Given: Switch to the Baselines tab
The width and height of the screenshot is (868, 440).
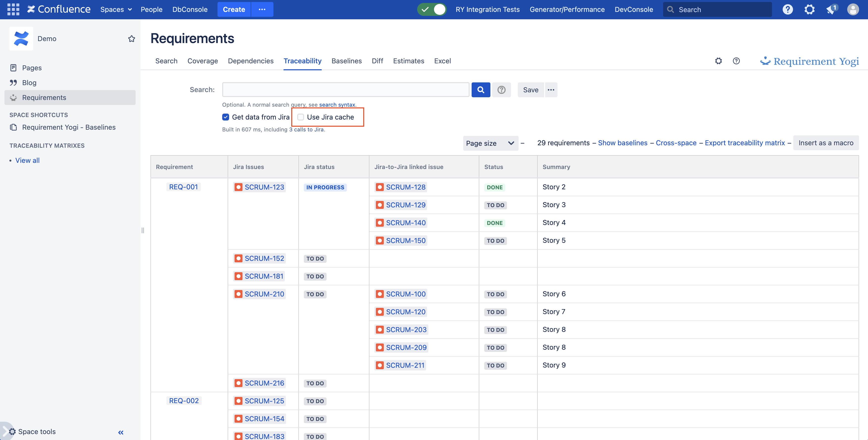Looking at the screenshot, I should pos(346,61).
